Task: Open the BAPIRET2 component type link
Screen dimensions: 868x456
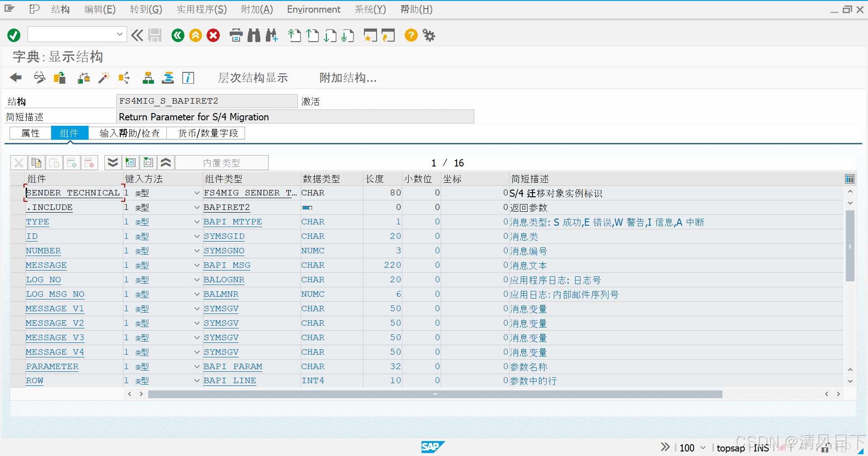Action: click(226, 207)
